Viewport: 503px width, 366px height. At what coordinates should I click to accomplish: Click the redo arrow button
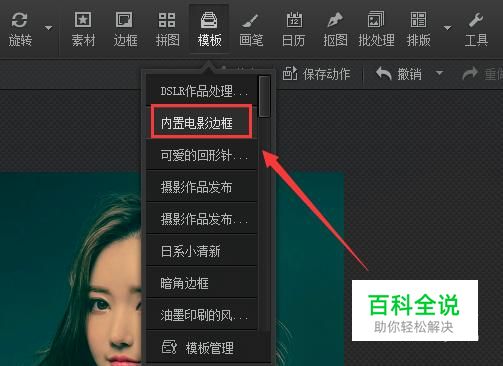pyautogui.click(x=470, y=74)
